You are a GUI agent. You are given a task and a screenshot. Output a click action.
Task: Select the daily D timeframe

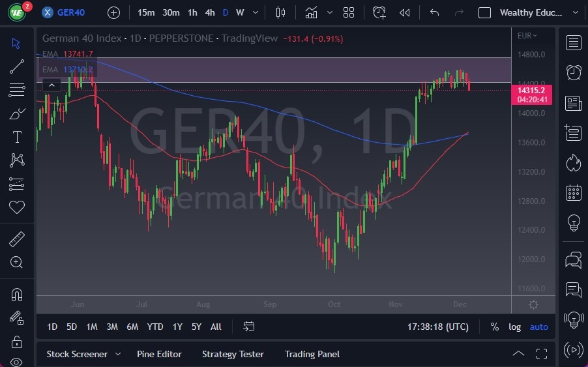[226, 13]
